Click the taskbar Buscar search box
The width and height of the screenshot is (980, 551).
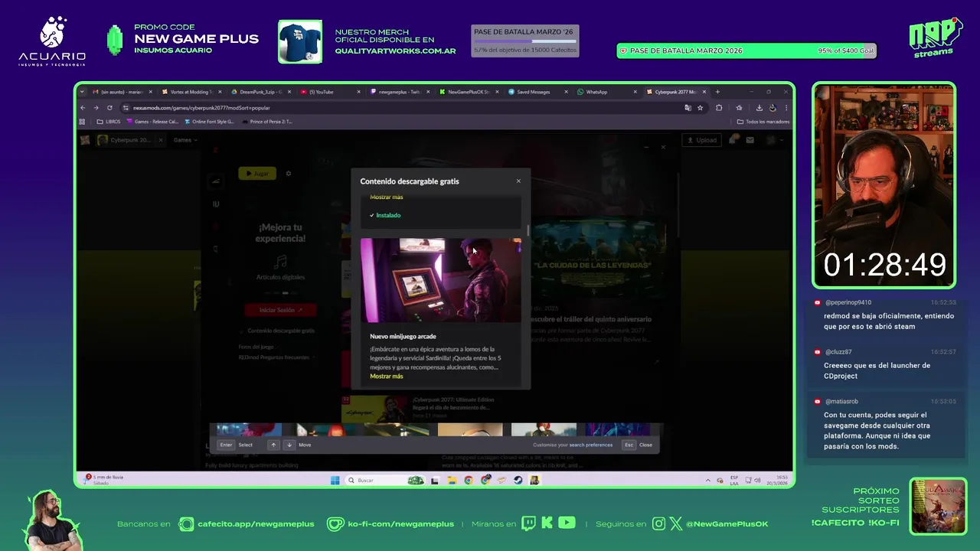click(x=386, y=481)
